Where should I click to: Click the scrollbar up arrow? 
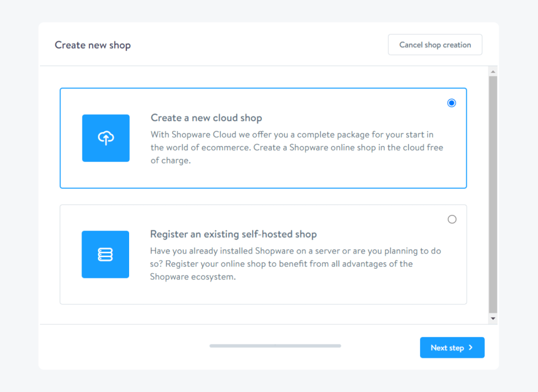point(493,71)
